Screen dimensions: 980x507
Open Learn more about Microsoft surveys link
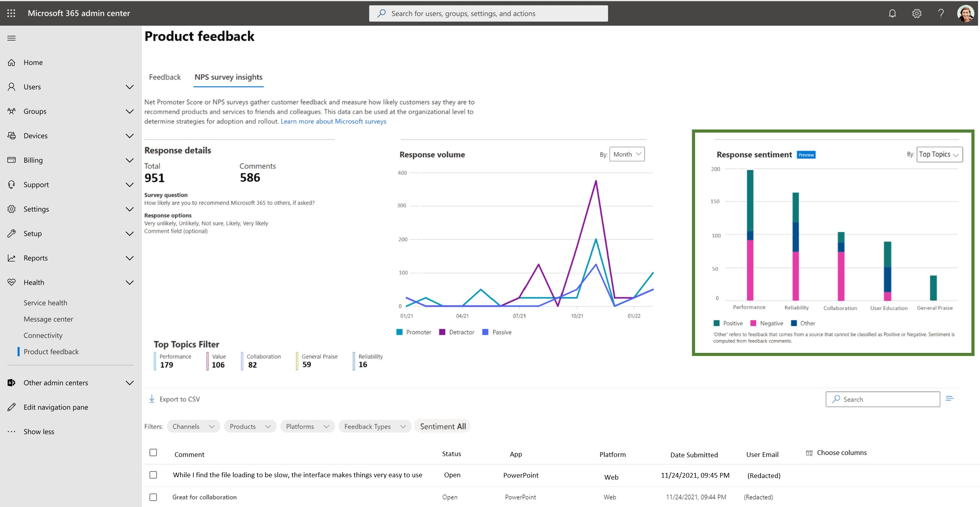[333, 121]
